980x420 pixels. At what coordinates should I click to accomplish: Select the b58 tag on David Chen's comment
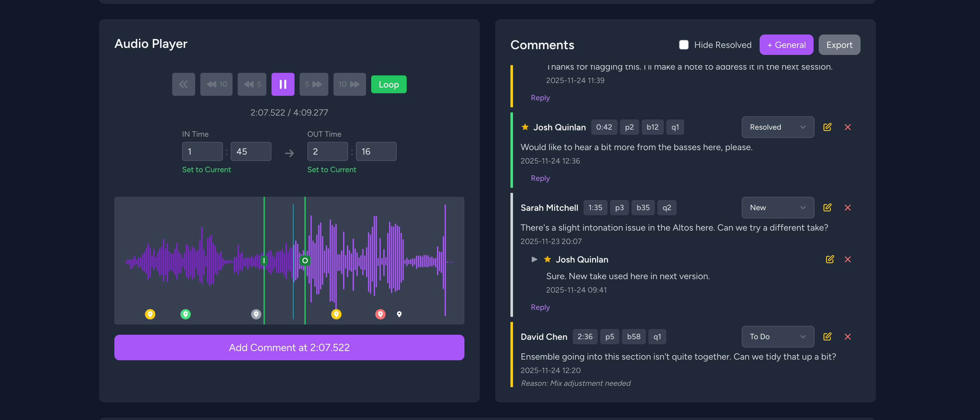[633, 336]
